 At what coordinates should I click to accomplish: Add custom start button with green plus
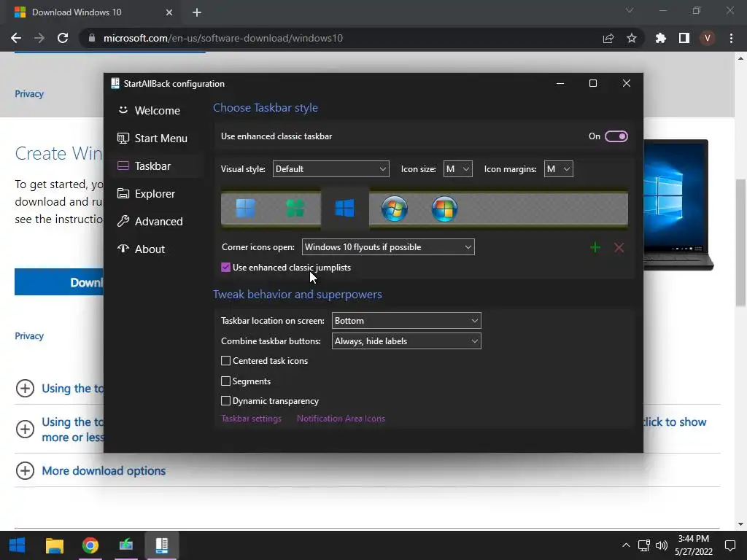[x=595, y=248]
